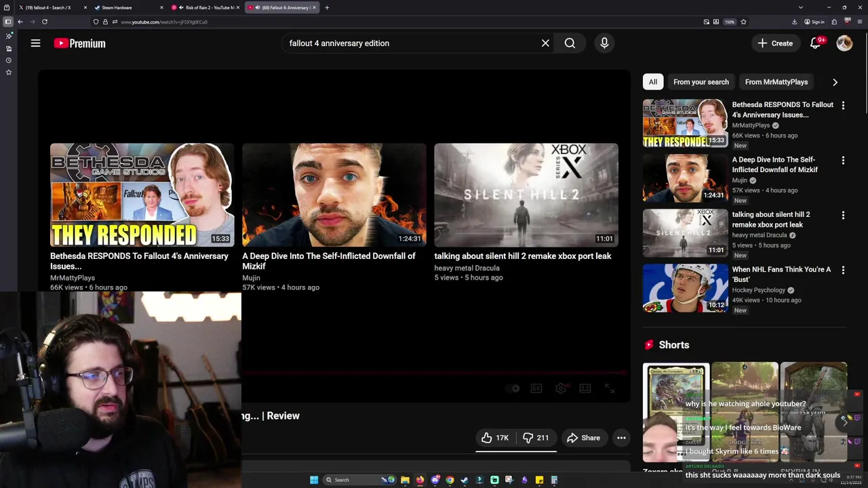Viewport: 868px width, 488px height.
Task: Open options for NHL Fans sidebar video
Action: click(843, 270)
